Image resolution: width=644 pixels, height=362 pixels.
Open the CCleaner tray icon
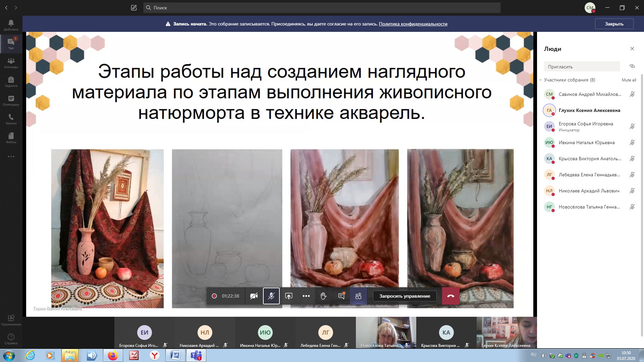click(x=592, y=356)
